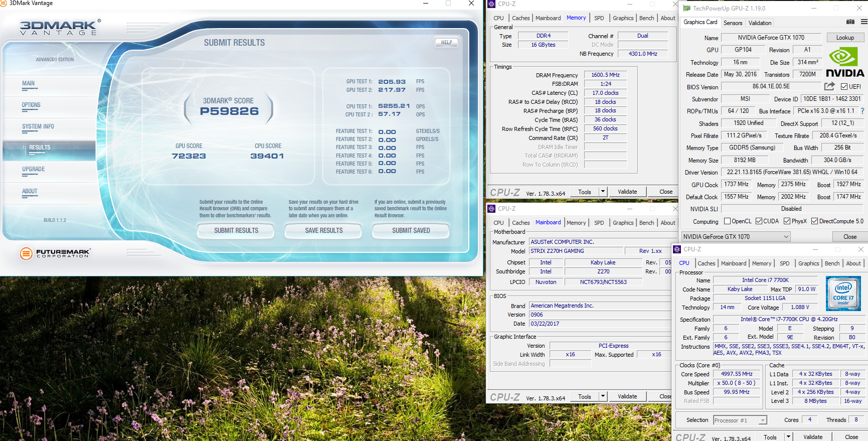Screen dimensions: 868x441
Task: Select UPGRADE in 3DMark sidebar
Action: point(49,171)
